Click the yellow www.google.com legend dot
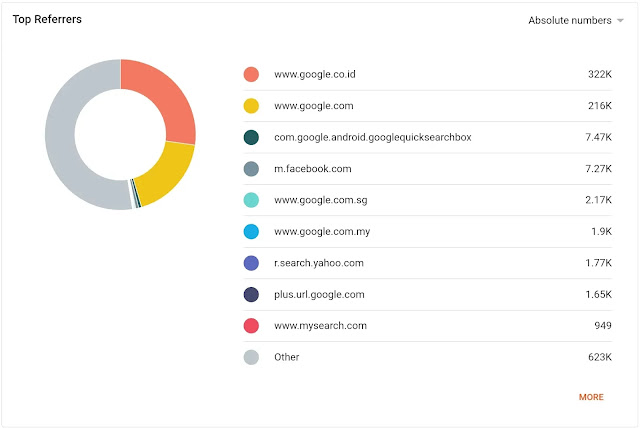640x428 pixels. pyautogui.click(x=251, y=106)
